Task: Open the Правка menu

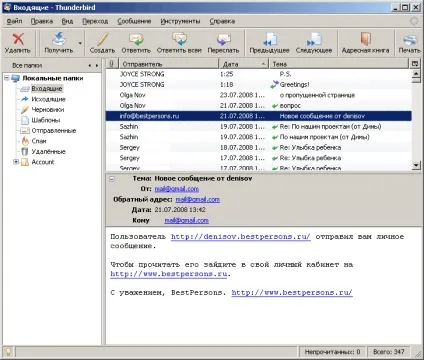Action: tap(42, 21)
